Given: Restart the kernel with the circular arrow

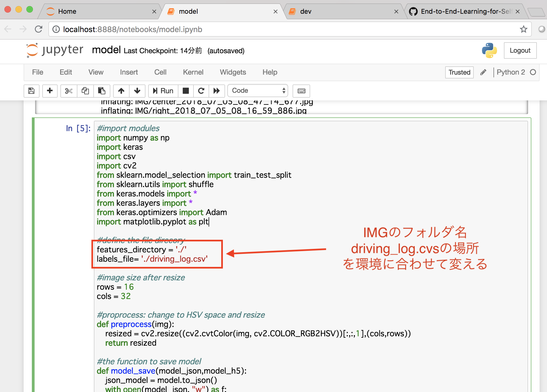Looking at the screenshot, I should pos(201,91).
